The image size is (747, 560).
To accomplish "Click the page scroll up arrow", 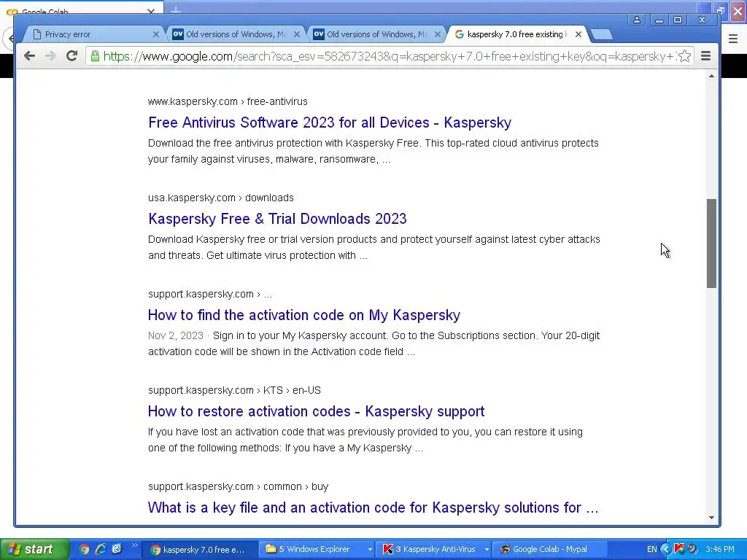I will pos(711,76).
